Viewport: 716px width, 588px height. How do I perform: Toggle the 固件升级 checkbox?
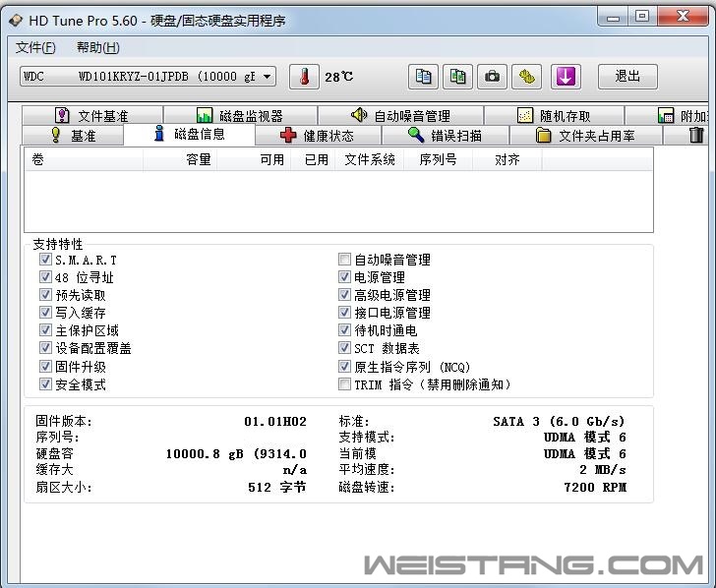pyautogui.click(x=45, y=366)
